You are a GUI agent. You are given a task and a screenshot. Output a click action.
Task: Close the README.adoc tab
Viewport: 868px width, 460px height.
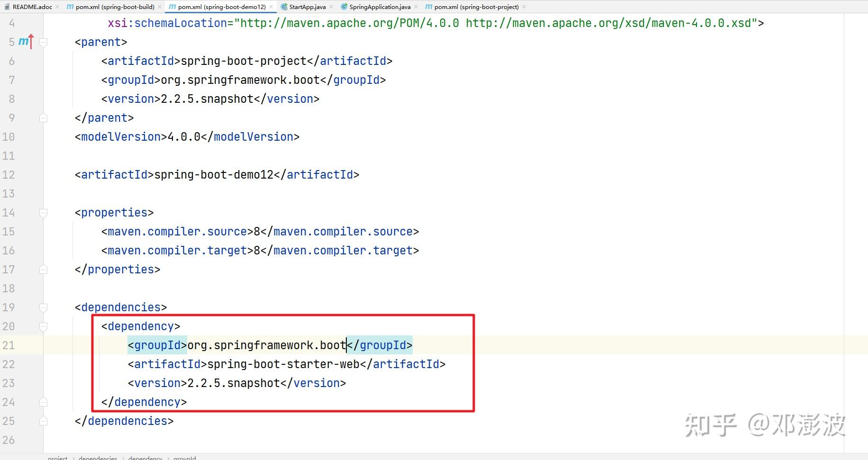57,7
